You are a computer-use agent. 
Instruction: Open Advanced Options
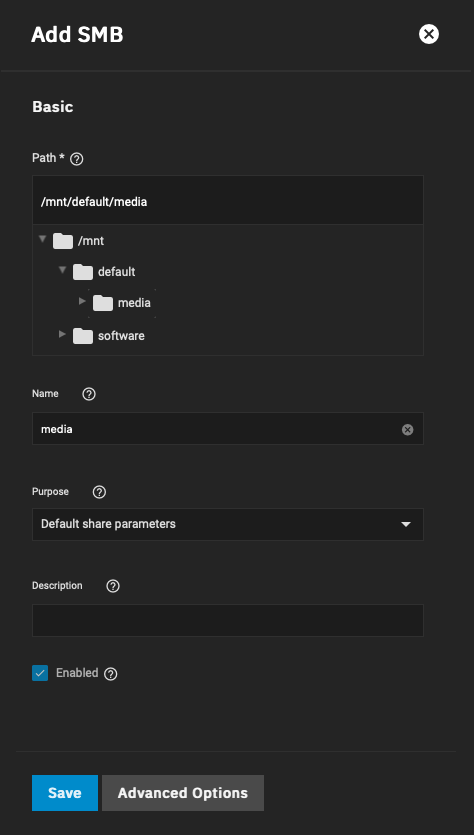[x=183, y=793]
